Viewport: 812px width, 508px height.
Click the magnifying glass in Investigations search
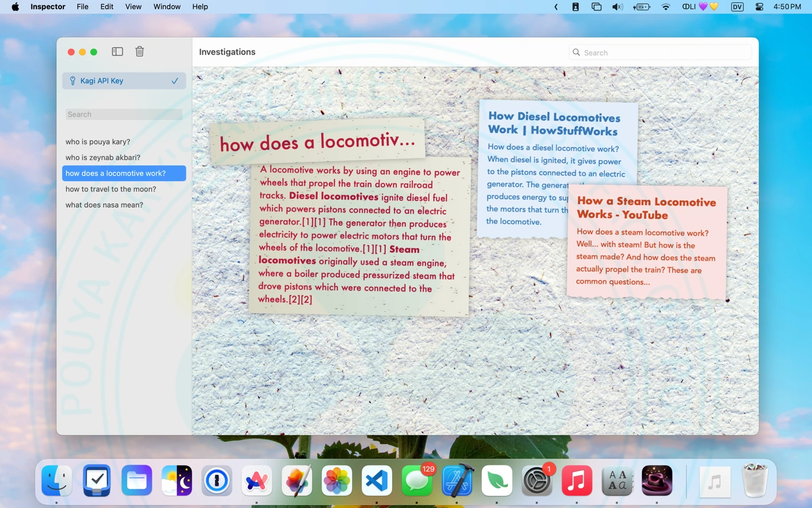coord(576,52)
